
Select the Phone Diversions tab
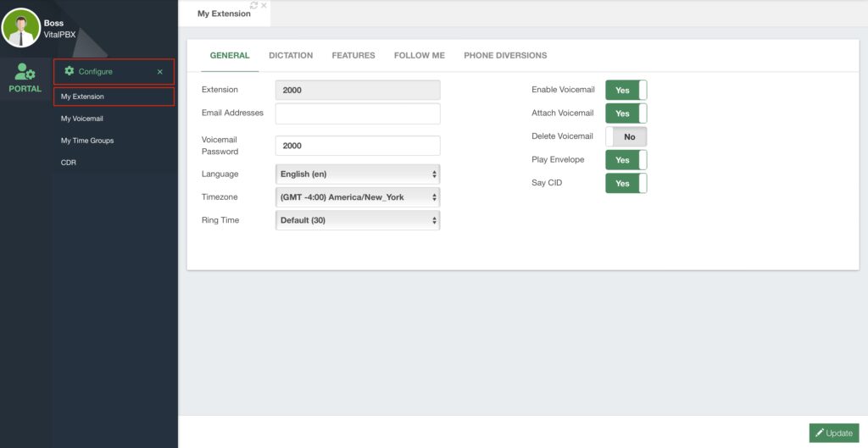[505, 56]
